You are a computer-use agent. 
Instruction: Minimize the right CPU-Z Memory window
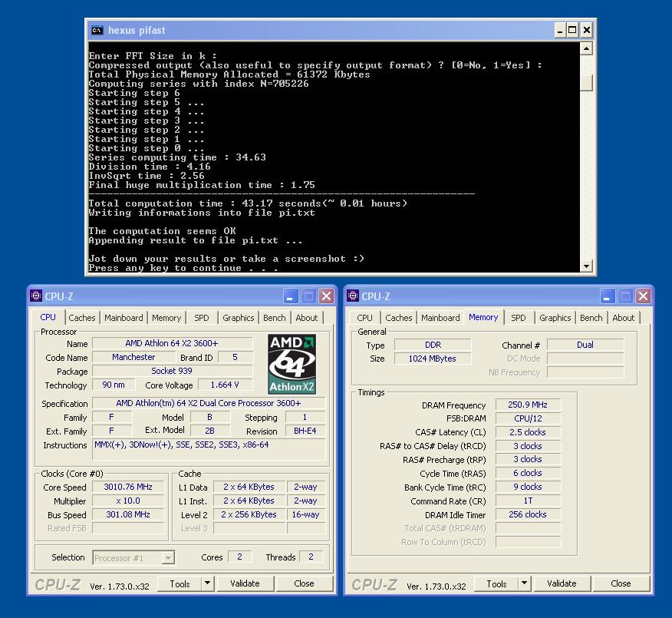point(607,296)
